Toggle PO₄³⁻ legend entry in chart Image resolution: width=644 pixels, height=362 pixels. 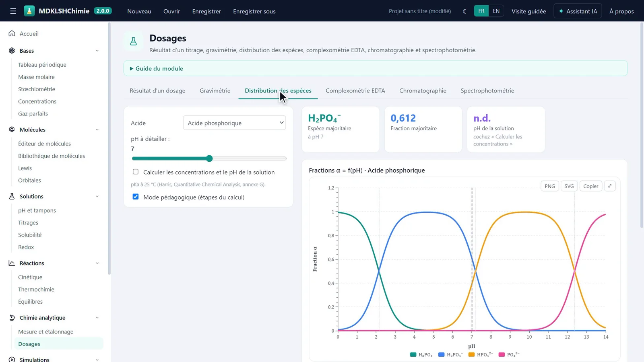tap(509, 355)
